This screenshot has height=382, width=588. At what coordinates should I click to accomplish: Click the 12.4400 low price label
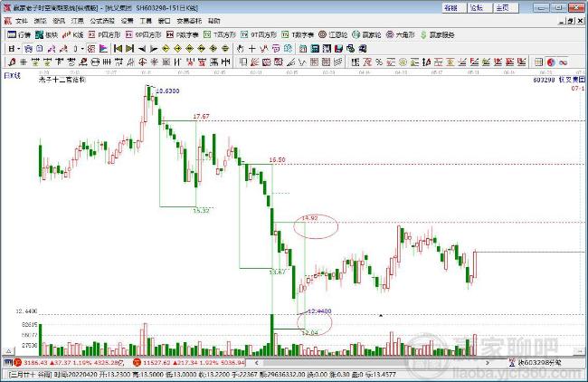(319, 311)
